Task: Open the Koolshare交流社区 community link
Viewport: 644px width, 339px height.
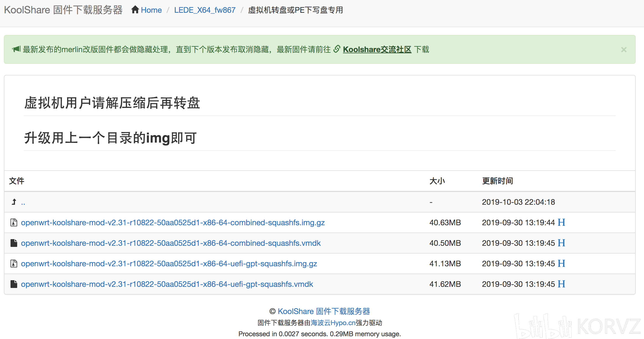Action: coord(377,49)
